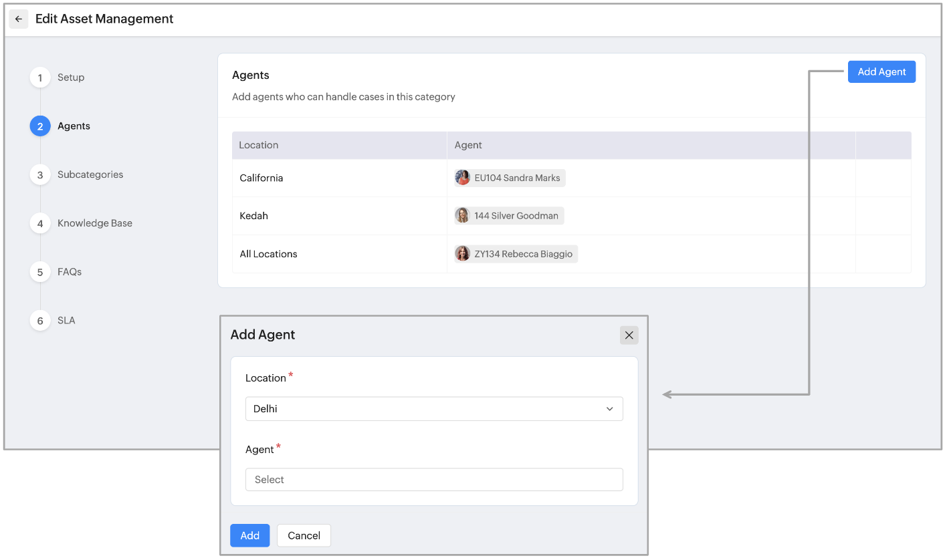The image size is (947, 560).
Task: Click Sandra Marks' avatar icon
Action: tap(463, 178)
